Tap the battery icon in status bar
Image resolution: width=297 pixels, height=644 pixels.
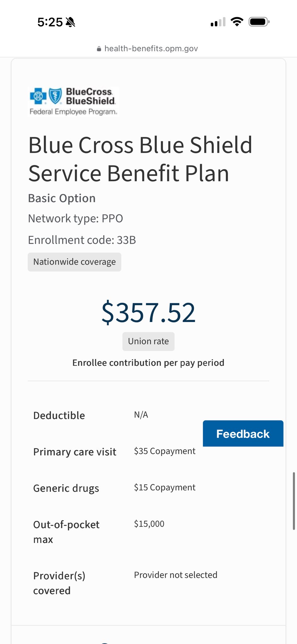[x=259, y=22]
